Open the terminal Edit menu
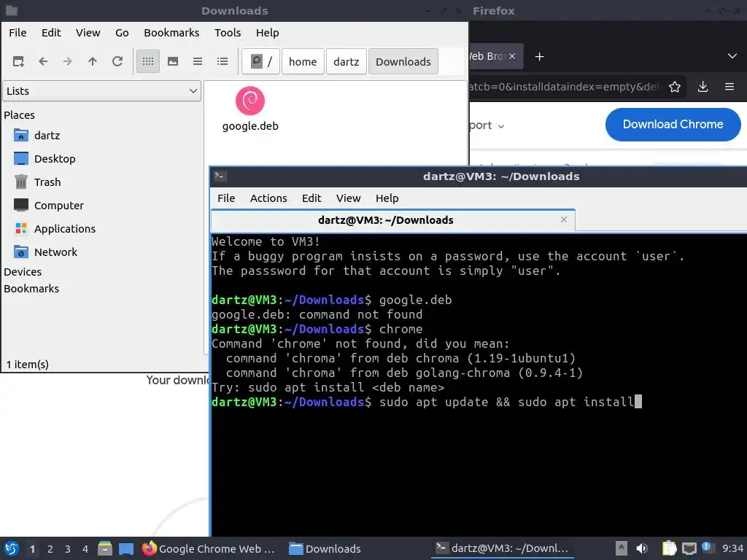The width and height of the screenshot is (747, 560). tap(311, 198)
